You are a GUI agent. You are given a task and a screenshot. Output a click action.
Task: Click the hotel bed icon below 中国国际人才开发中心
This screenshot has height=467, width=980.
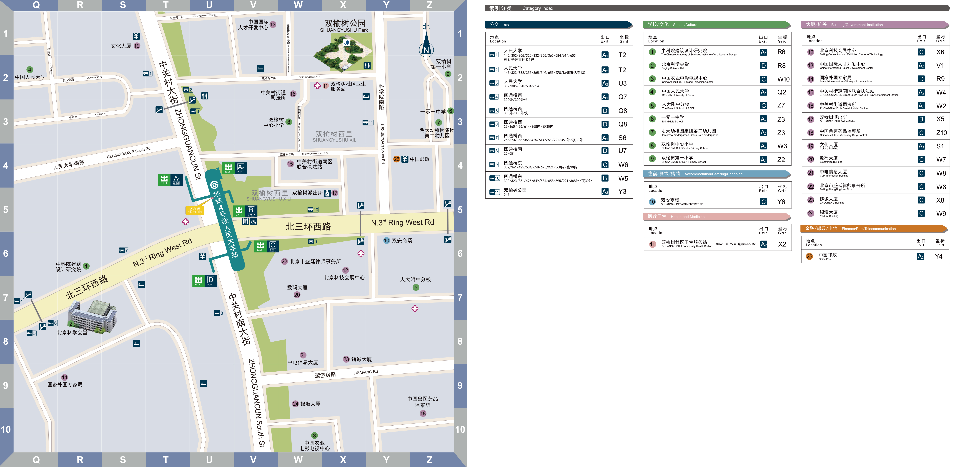260,68
